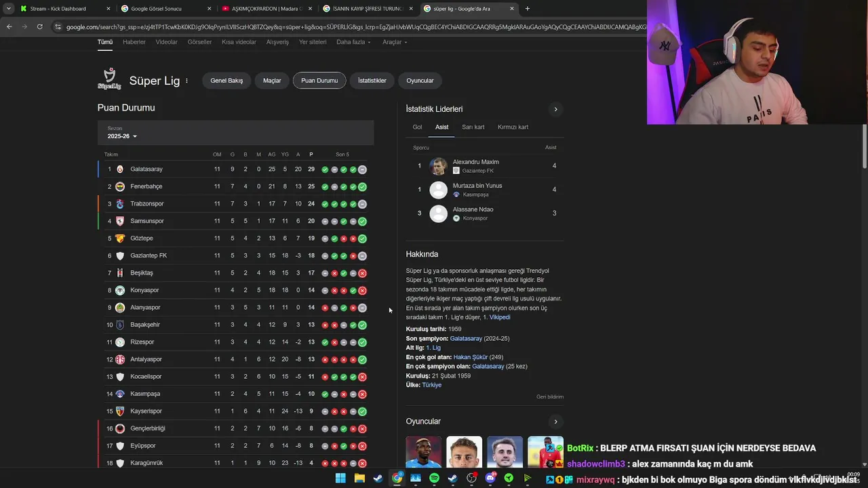Viewport: 868px width, 488px height.
Task: Open a new browser tab
Action: point(528,9)
